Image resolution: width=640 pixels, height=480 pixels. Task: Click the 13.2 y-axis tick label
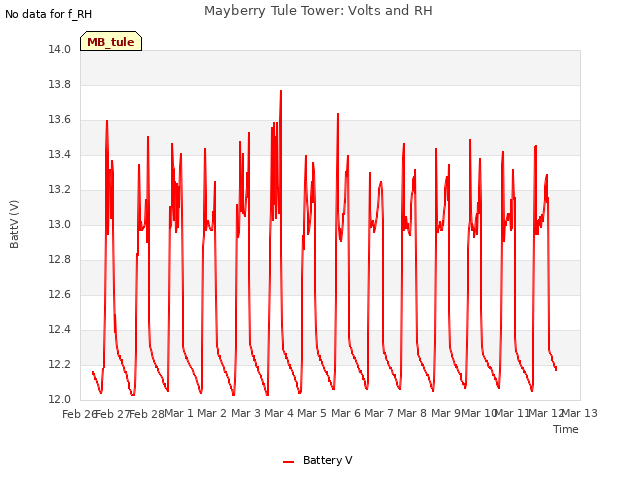coord(59,190)
